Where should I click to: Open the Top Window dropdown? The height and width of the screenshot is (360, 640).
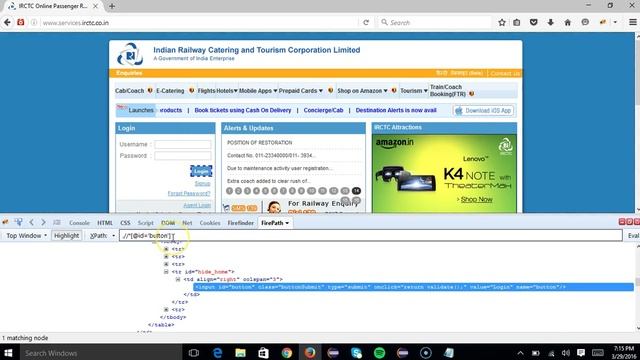27,236
